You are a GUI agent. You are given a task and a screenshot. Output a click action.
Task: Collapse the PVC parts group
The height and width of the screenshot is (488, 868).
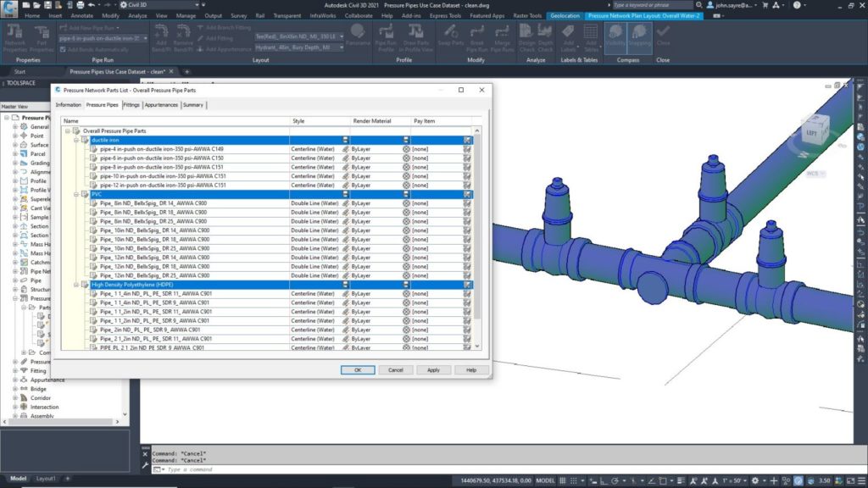point(75,194)
